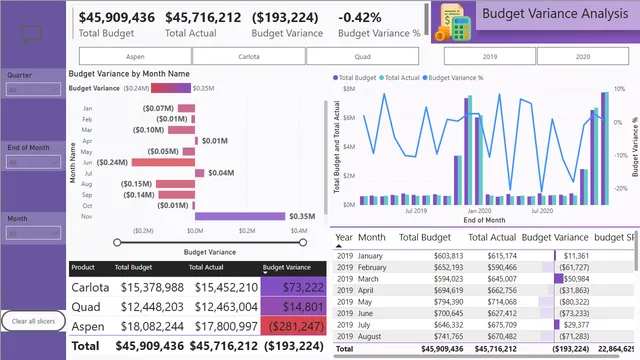Click the -0.42% Budget Variance % card
Viewport: 640px width, 360px height.
pyautogui.click(x=379, y=24)
